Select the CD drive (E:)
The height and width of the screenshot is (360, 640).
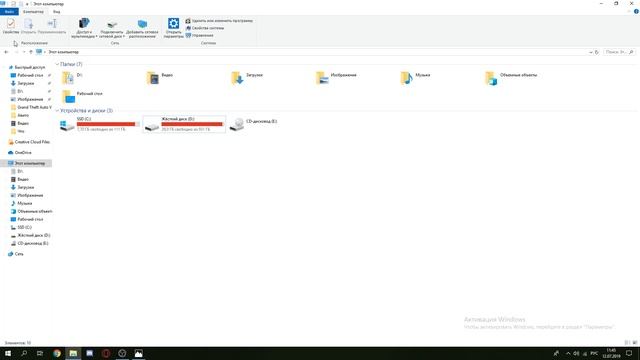pos(254,124)
